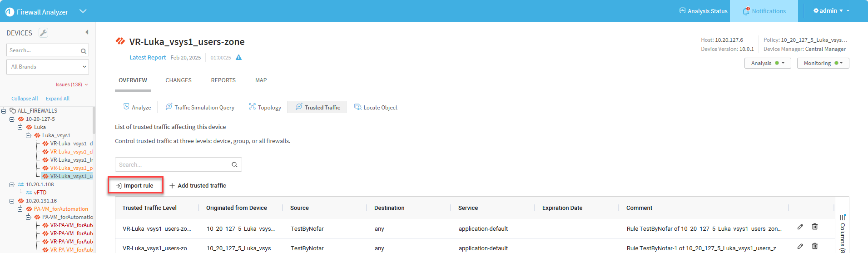Switch to the CHANGES tab

pos(178,80)
